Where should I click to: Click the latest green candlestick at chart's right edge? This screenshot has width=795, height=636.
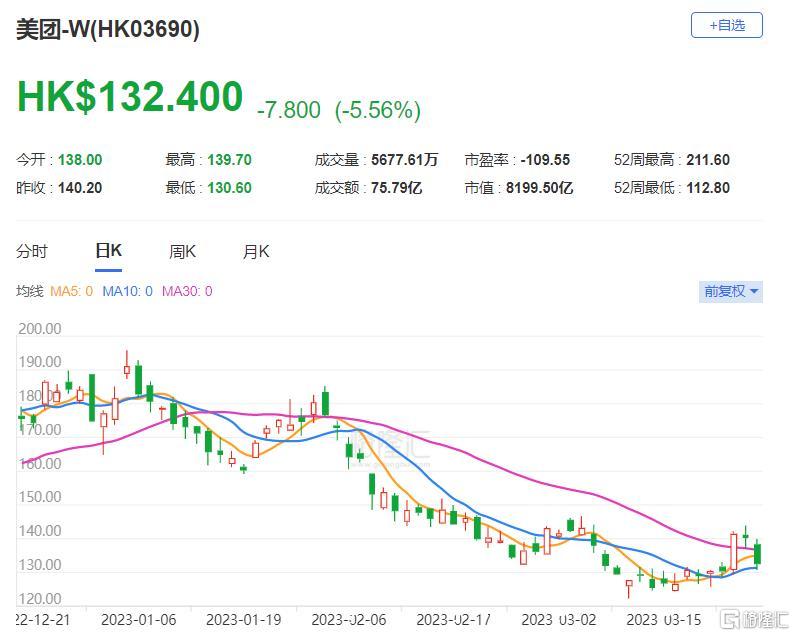click(757, 554)
